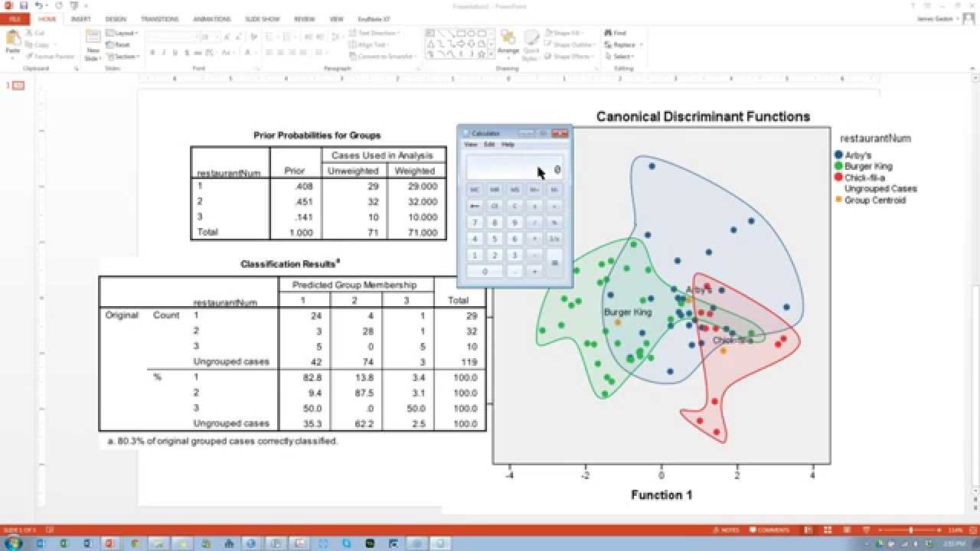Click the 'Classification Results' table title
Viewport: 980px width, 551px height.
tap(290, 264)
